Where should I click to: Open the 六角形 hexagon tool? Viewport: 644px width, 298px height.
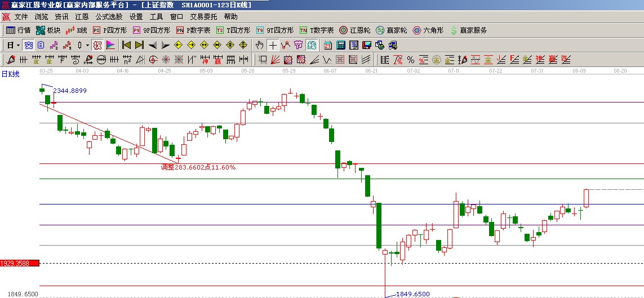click(429, 30)
